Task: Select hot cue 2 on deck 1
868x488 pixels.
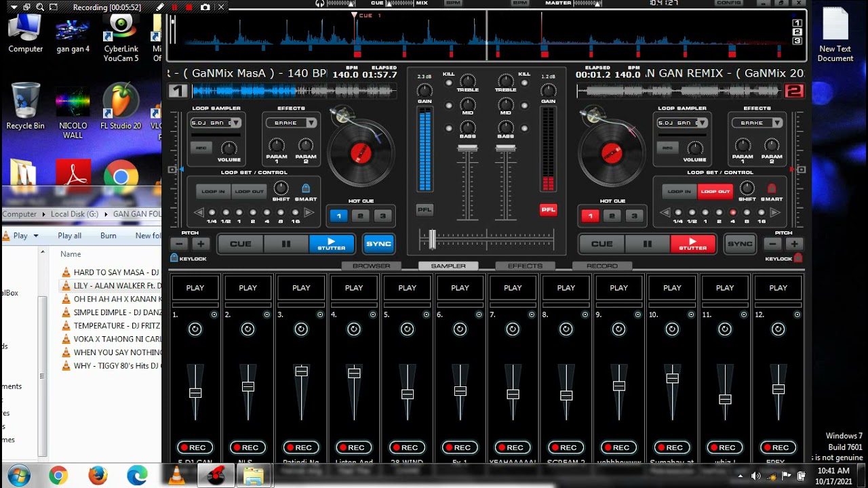Action: click(361, 216)
